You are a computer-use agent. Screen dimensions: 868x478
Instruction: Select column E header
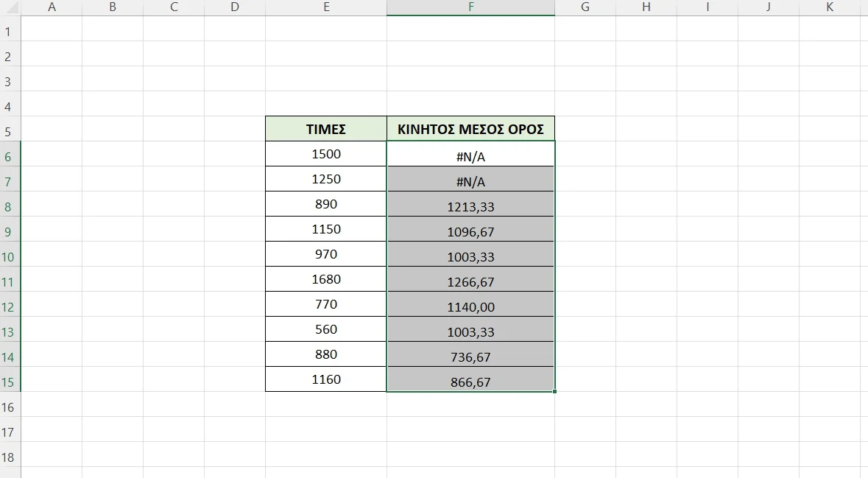(x=325, y=7)
